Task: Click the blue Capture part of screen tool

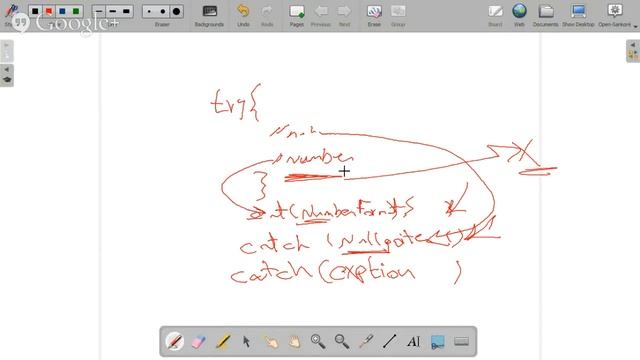Action: click(438, 342)
